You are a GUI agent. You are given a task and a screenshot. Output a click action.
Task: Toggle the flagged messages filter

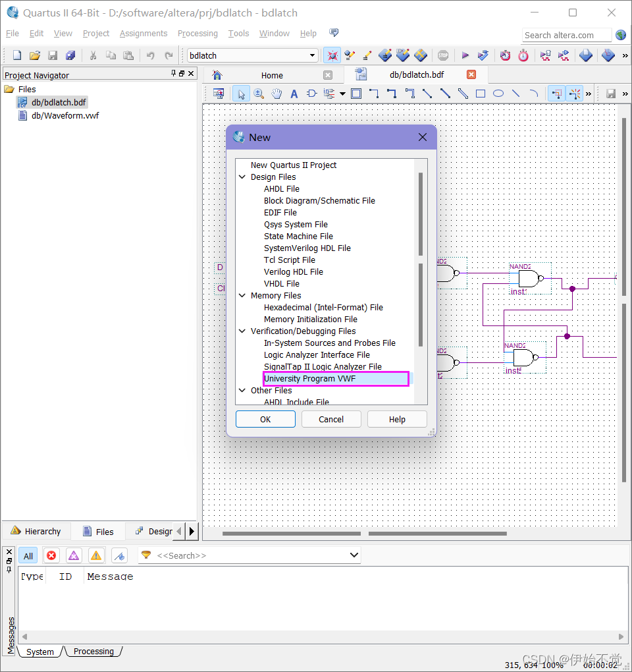[x=119, y=556]
